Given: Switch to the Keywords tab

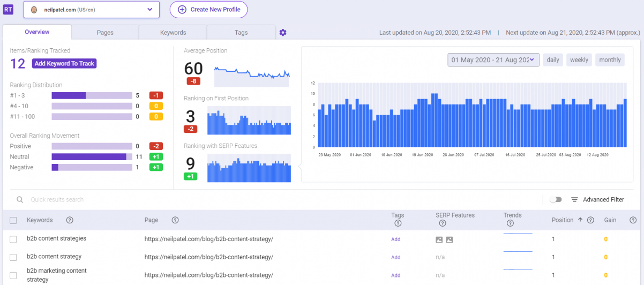Looking at the screenshot, I should [x=173, y=33].
